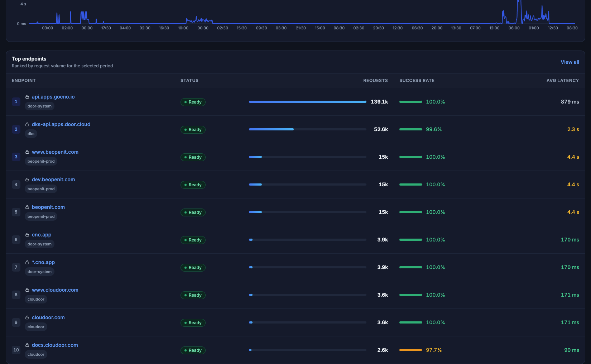Click the SUCCESS RATE column header
This screenshot has height=364, width=591.
[417, 81]
